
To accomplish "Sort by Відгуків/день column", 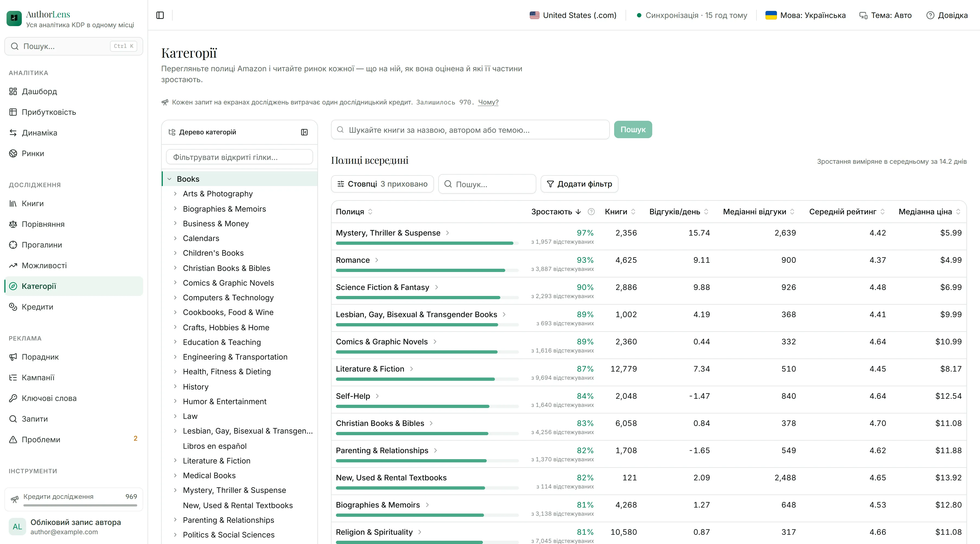I will tap(679, 212).
